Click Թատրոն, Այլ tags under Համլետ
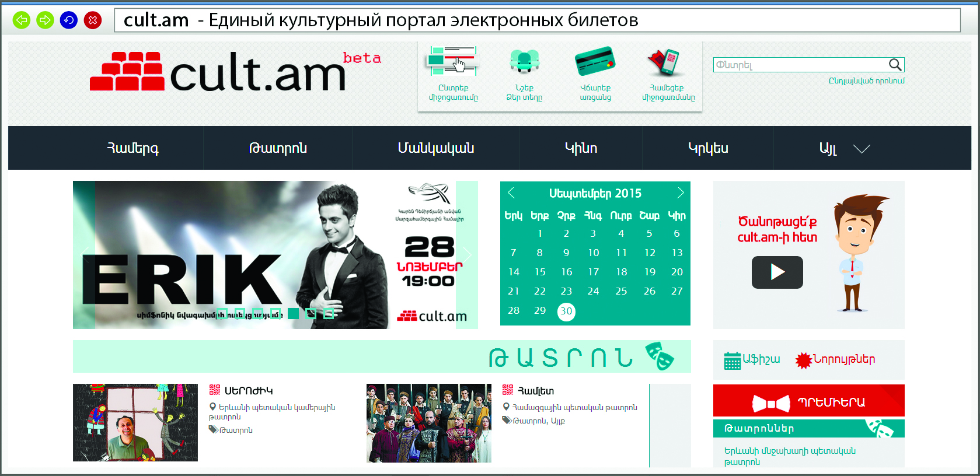Image resolution: width=980 pixels, height=476 pixels. [x=539, y=421]
